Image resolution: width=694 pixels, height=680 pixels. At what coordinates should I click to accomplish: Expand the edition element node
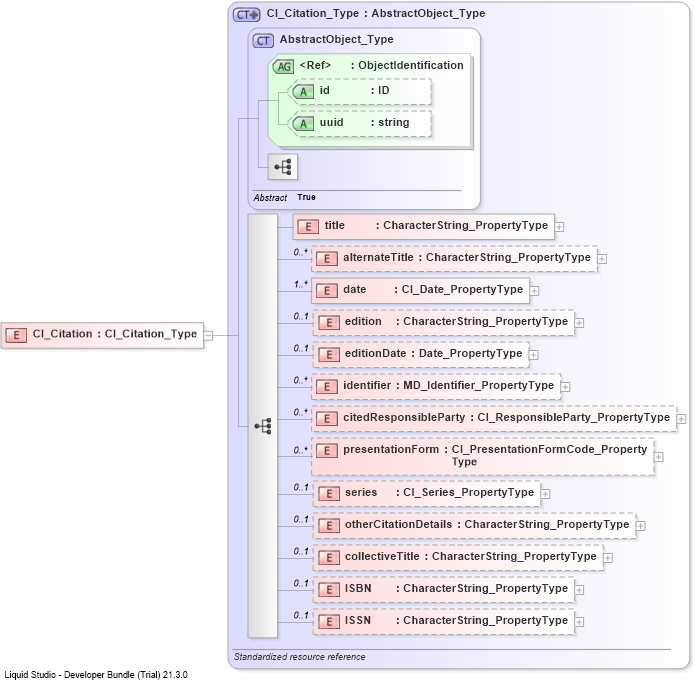point(579,323)
